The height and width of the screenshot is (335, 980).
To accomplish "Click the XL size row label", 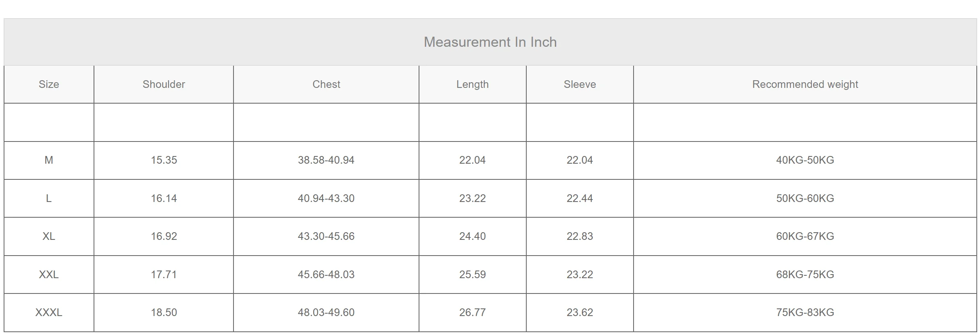I will (49, 236).
